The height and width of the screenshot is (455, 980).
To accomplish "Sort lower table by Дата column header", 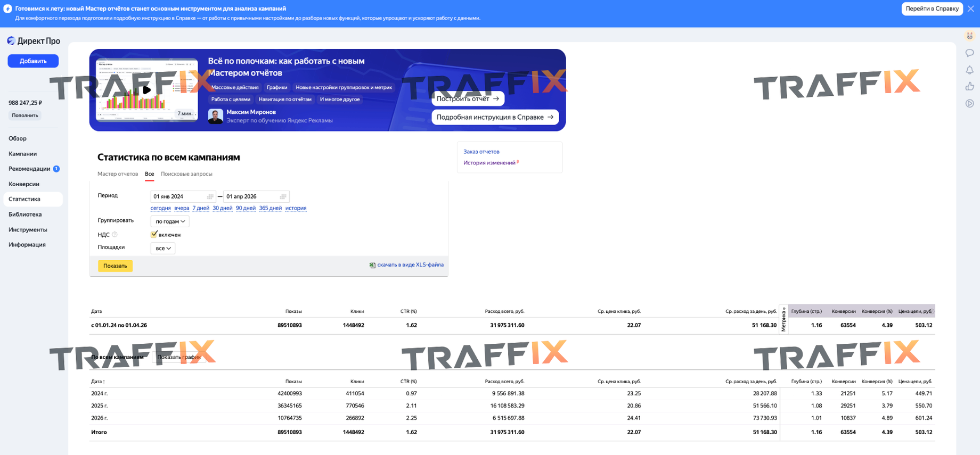I will (x=98, y=382).
